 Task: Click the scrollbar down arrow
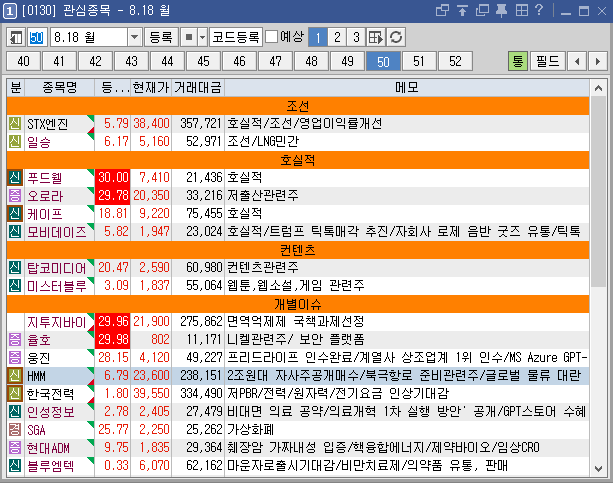pyautogui.click(x=598, y=468)
